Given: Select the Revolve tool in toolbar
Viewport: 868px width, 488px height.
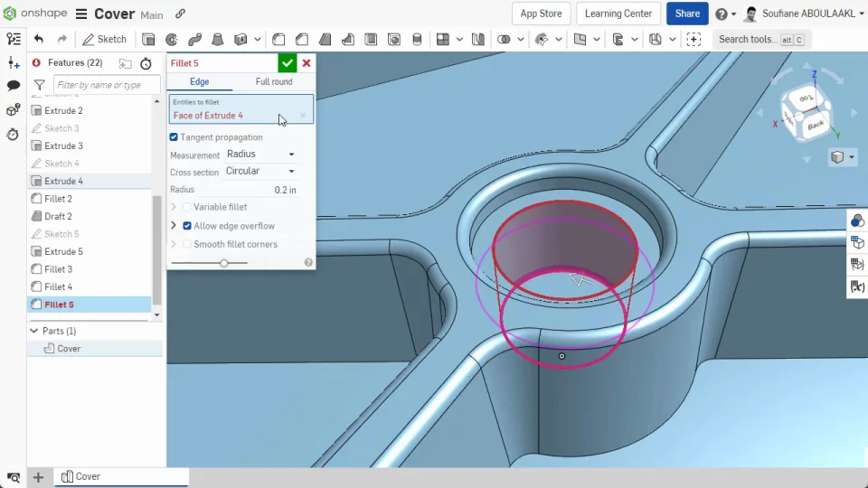Looking at the screenshot, I should pyautogui.click(x=172, y=40).
